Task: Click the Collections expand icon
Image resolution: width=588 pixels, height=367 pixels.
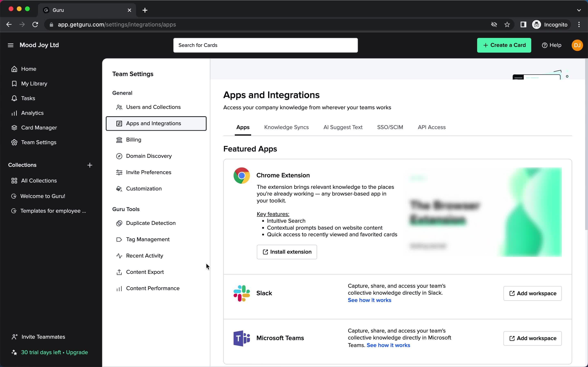Action: point(90,165)
